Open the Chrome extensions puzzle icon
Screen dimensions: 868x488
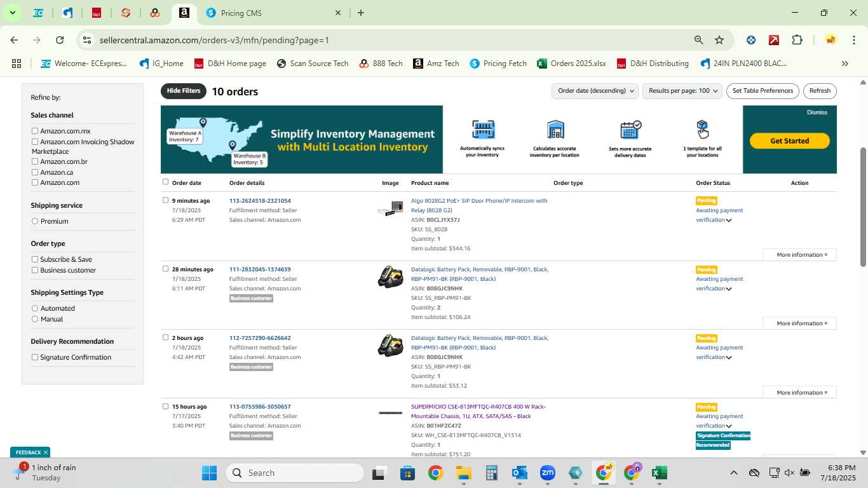pyautogui.click(x=797, y=40)
